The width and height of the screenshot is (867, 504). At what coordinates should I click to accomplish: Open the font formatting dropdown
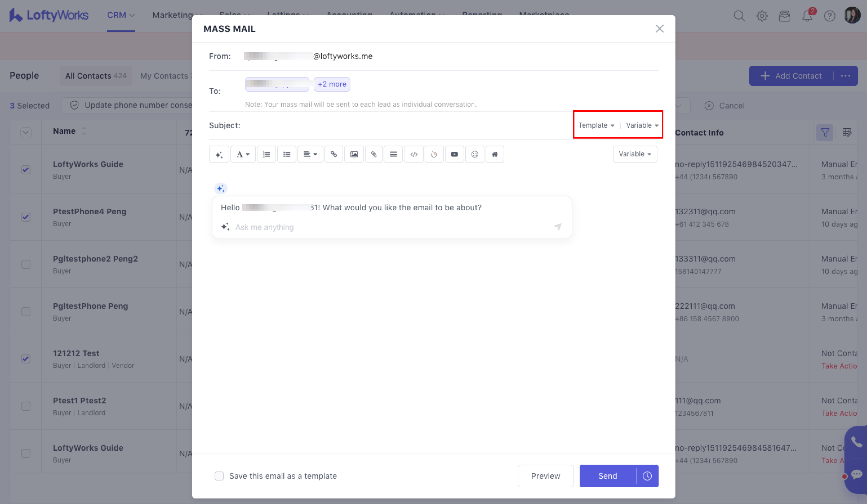click(x=242, y=154)
